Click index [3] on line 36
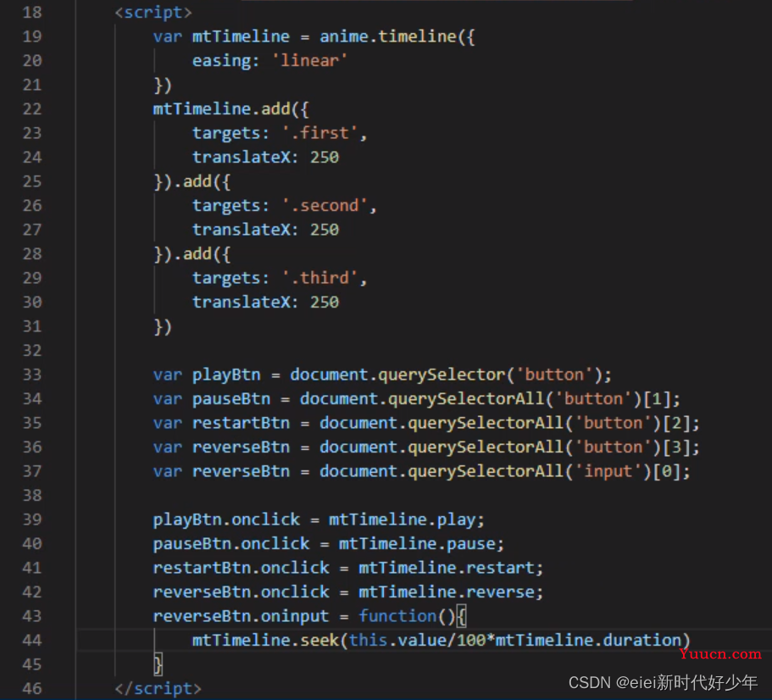 point(676,447)
